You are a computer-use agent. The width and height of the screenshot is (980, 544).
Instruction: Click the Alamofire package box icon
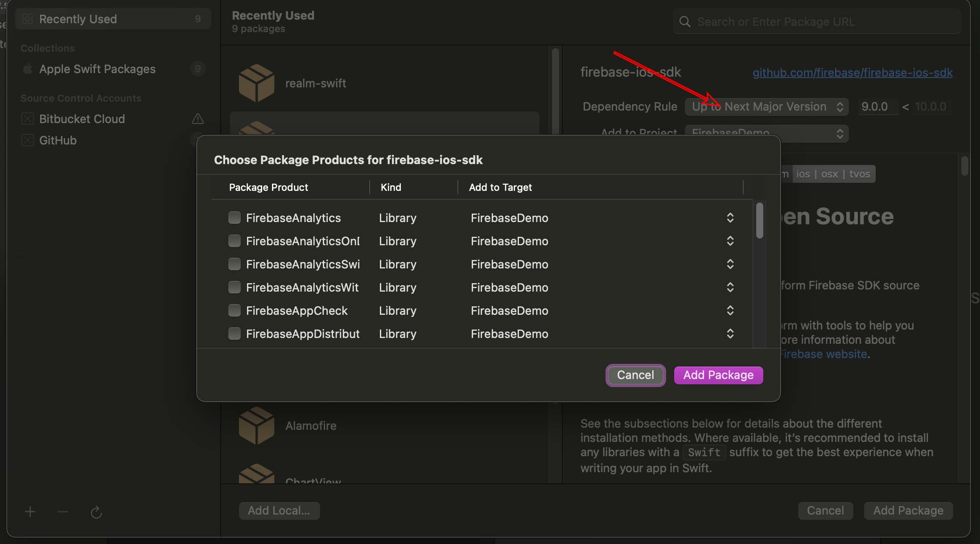(256, 425)
